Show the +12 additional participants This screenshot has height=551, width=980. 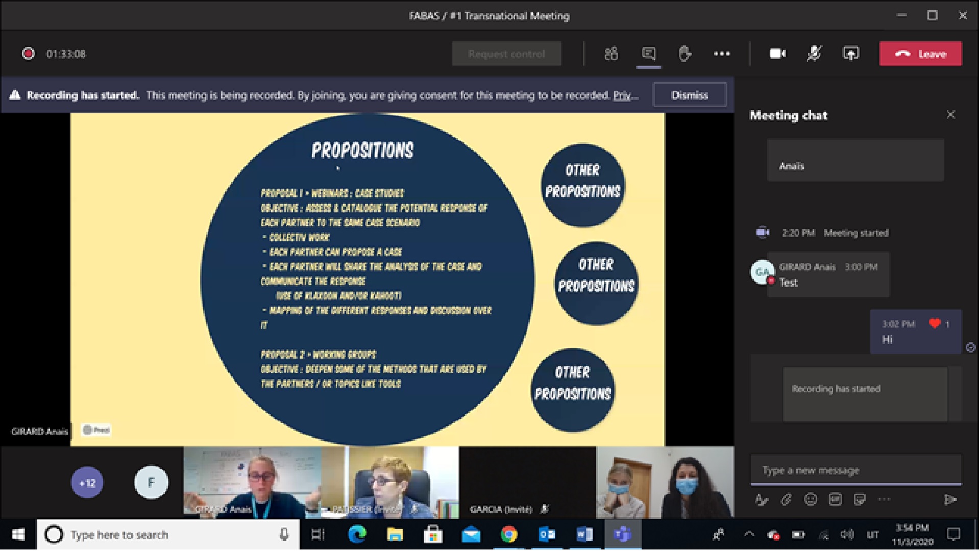(87, 483)
